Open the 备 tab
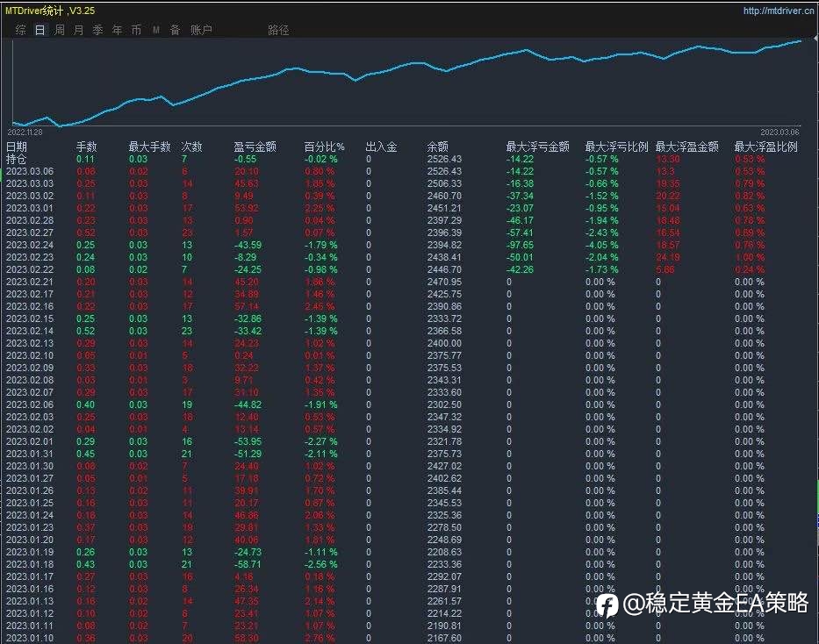Image resolution: width=819 pixels, height=644 pixels. (x=175, y=30)
